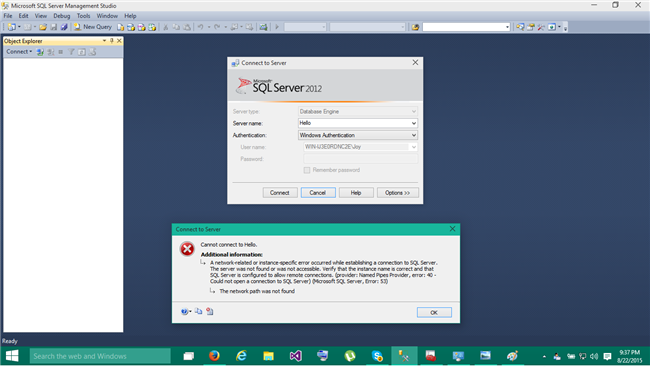Click the Copy icon in toolbar
This screenshot has width=650, height=367.
tap(176, 27)
